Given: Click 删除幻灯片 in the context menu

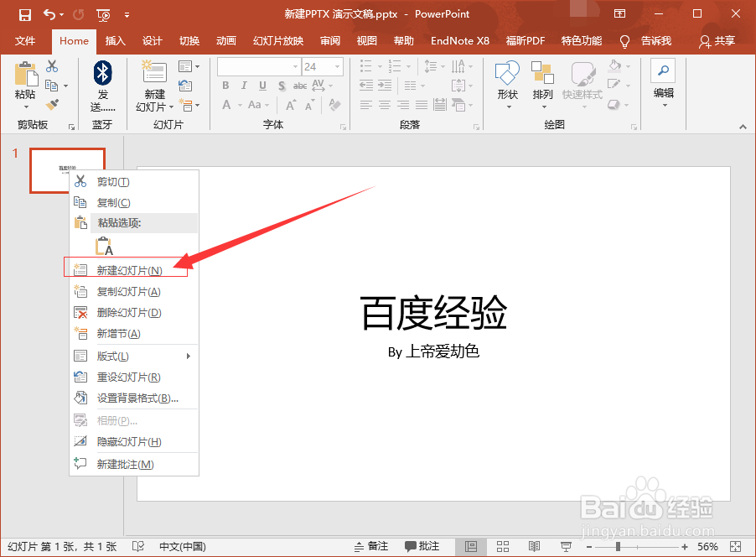Looking at the screenshot, I should (x=126, y=312).
